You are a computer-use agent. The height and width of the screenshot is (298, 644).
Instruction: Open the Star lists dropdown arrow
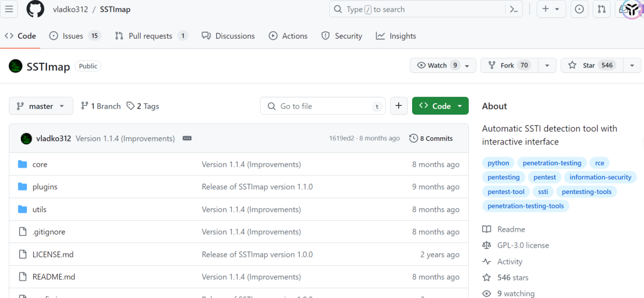[x=632, y=66]
